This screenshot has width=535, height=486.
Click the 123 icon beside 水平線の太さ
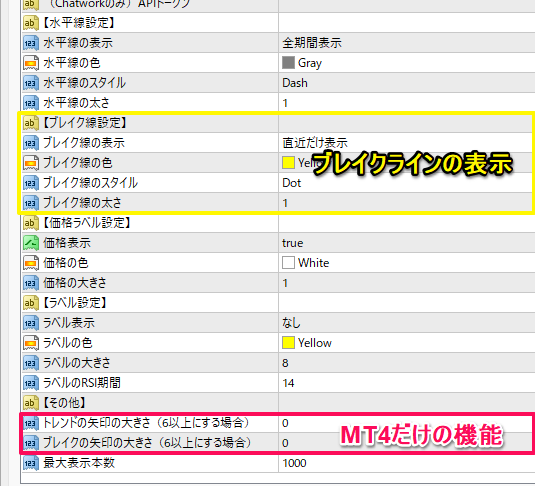[30, 103]
